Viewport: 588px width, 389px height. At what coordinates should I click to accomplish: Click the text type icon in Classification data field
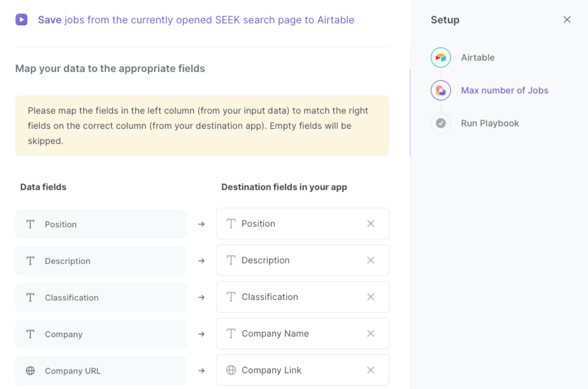[31, 298]
